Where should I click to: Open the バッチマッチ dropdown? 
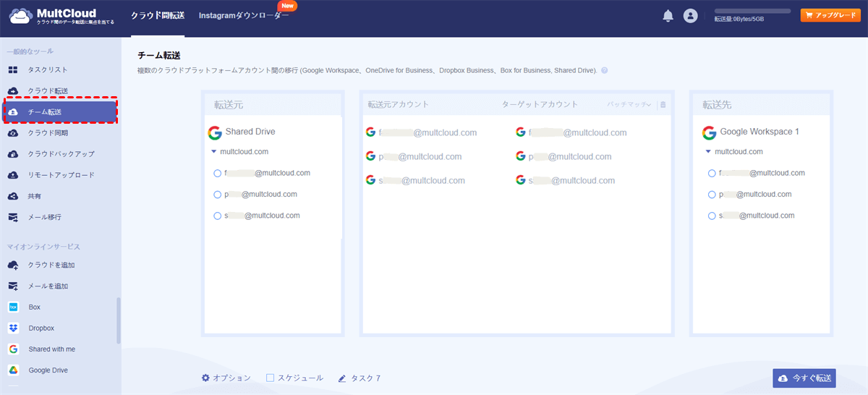point(629,105)
